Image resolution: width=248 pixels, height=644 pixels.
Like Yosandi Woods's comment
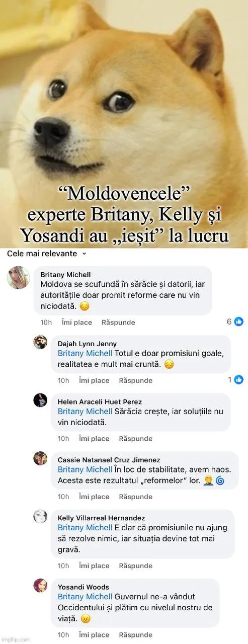pyautogui.click(x=94, y=635)
